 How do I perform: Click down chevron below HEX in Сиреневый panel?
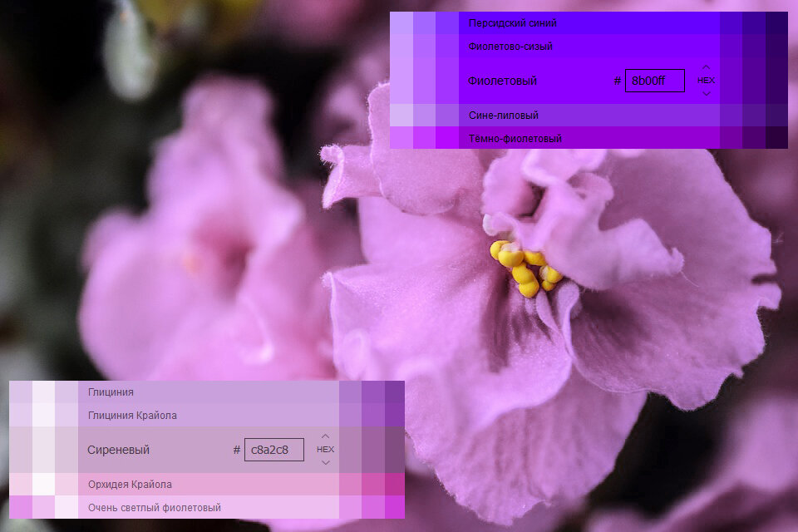tap(326, 463)
